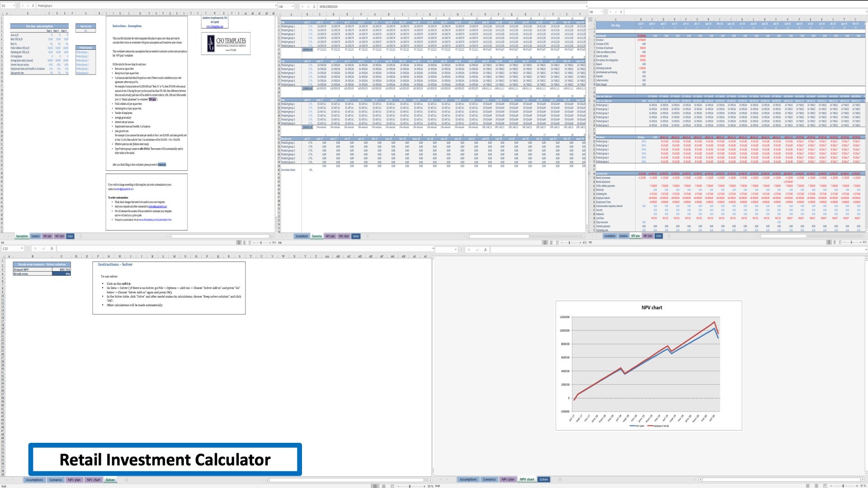Click zoom out minus button in Solver window status bar
The image size is (868, 488).
[397, 486]
